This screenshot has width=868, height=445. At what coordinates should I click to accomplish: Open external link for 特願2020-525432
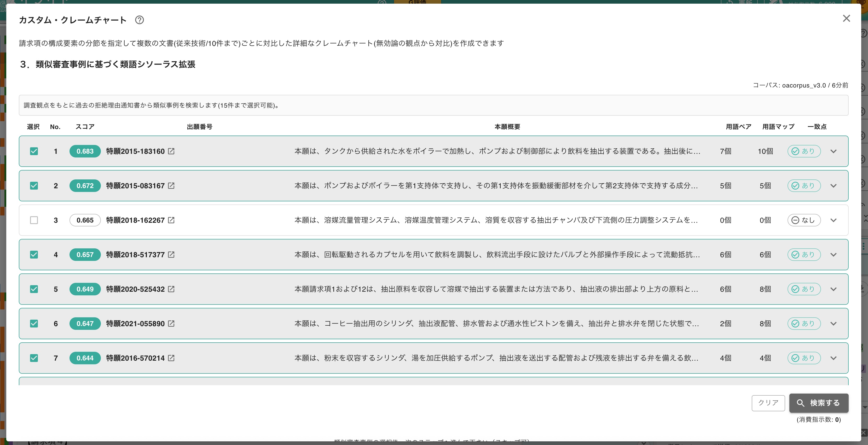[x=171, y=289]
